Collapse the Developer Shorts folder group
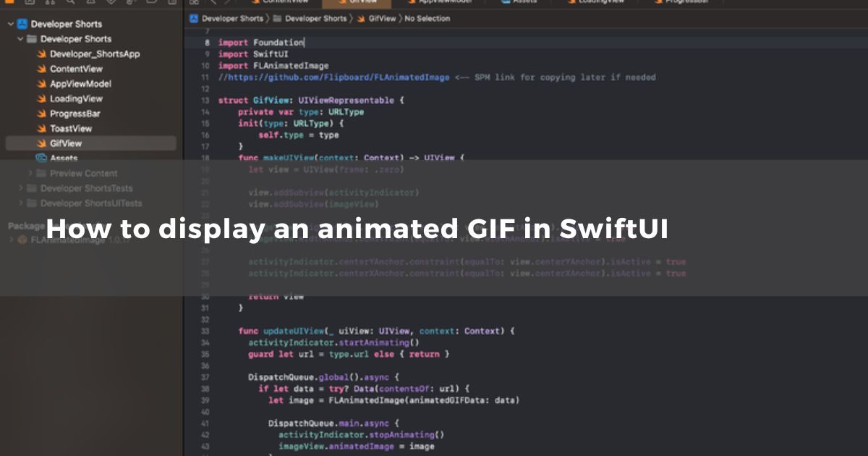868x456 pixels. click(20, 39)
